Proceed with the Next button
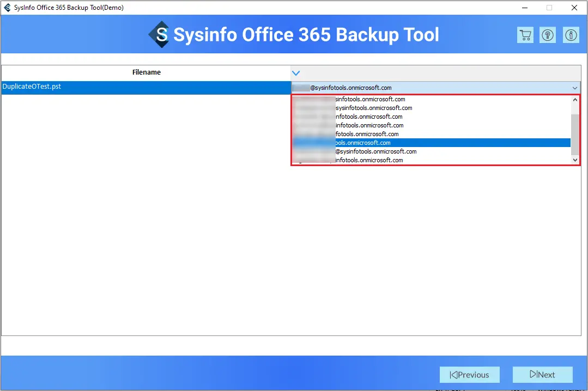This screenshot has width=588, height=391. tap(542, 375)
